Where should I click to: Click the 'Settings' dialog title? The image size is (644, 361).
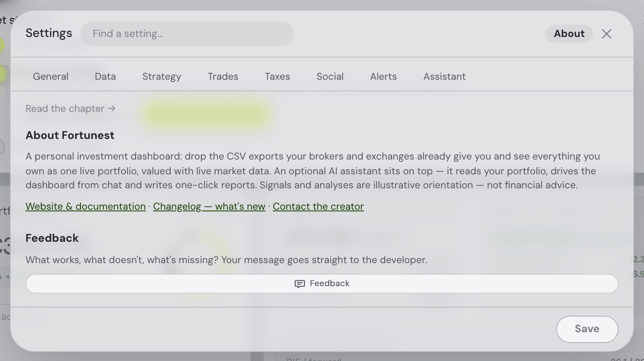(49, 33)
